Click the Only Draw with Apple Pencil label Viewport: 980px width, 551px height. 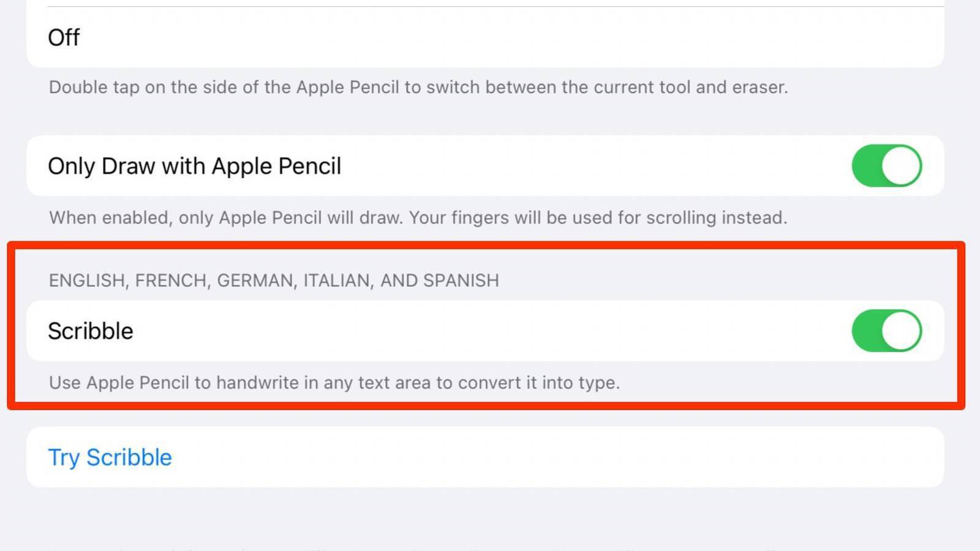[194, 166]
